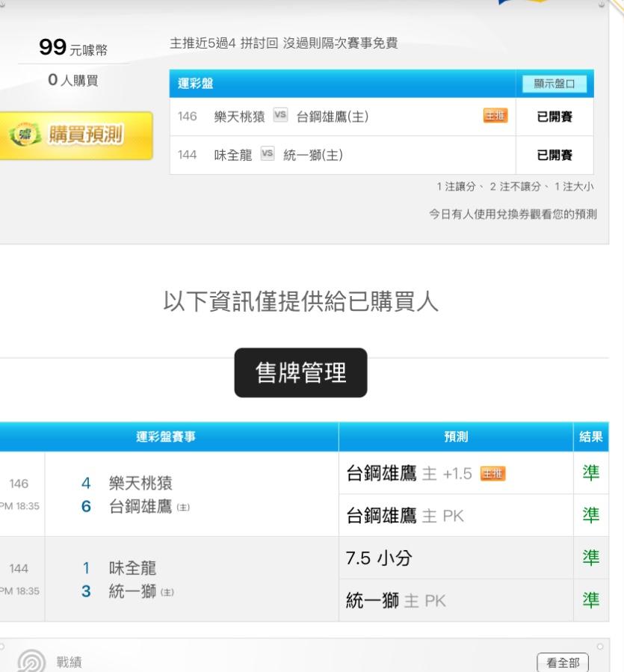This screenshot has height=672, width=624.
Task: Click the 顯示盤口 button
Action: click(x=555, y=84)
